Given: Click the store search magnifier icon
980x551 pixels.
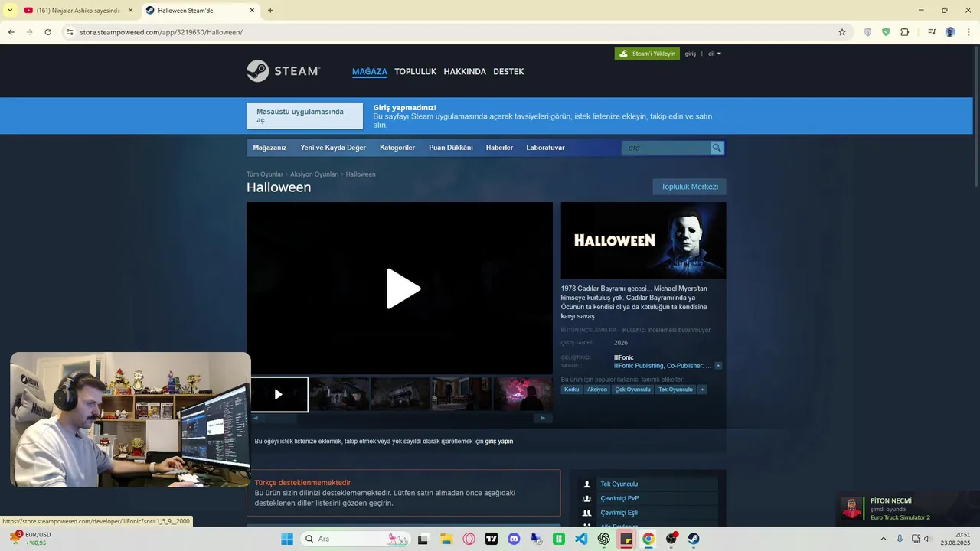Looking at the screenshot, I should click(717, 148).
